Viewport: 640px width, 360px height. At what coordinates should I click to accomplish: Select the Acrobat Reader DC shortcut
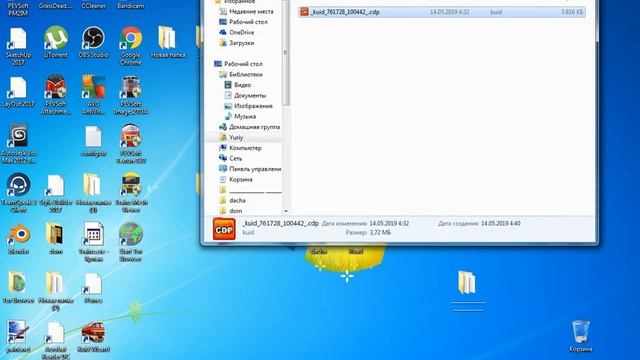56,341
